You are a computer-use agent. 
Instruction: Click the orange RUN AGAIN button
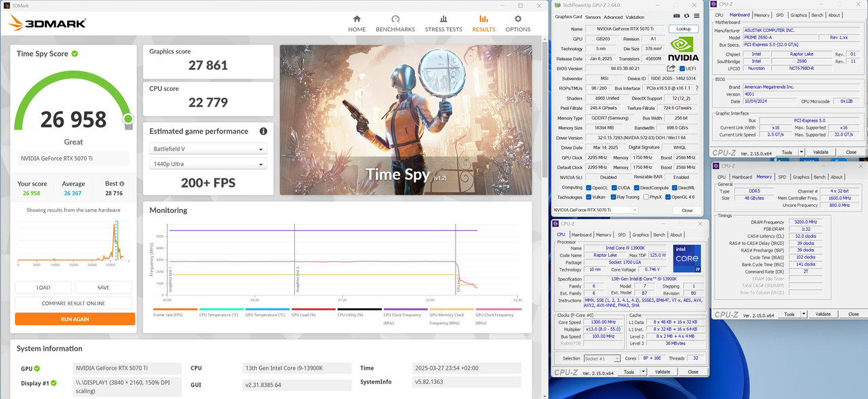coord(75,319)
